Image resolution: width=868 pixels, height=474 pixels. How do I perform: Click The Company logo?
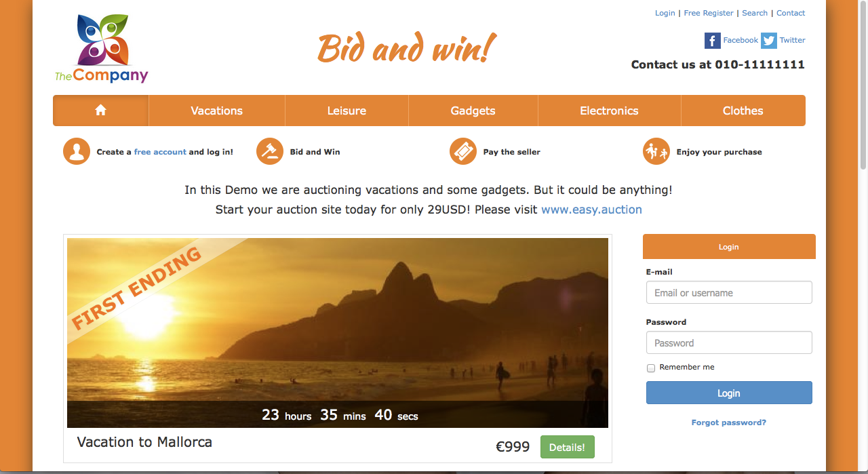point(102,49)
